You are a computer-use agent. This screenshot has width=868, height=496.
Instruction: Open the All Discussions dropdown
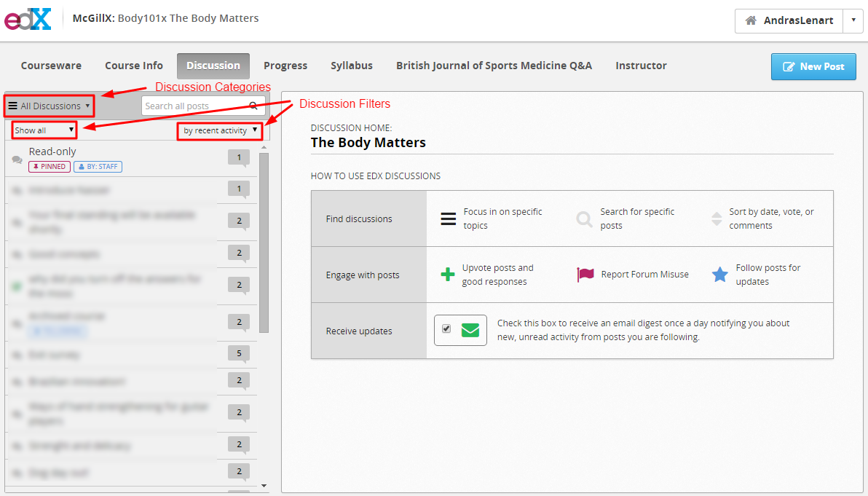[x=49, y=106]
